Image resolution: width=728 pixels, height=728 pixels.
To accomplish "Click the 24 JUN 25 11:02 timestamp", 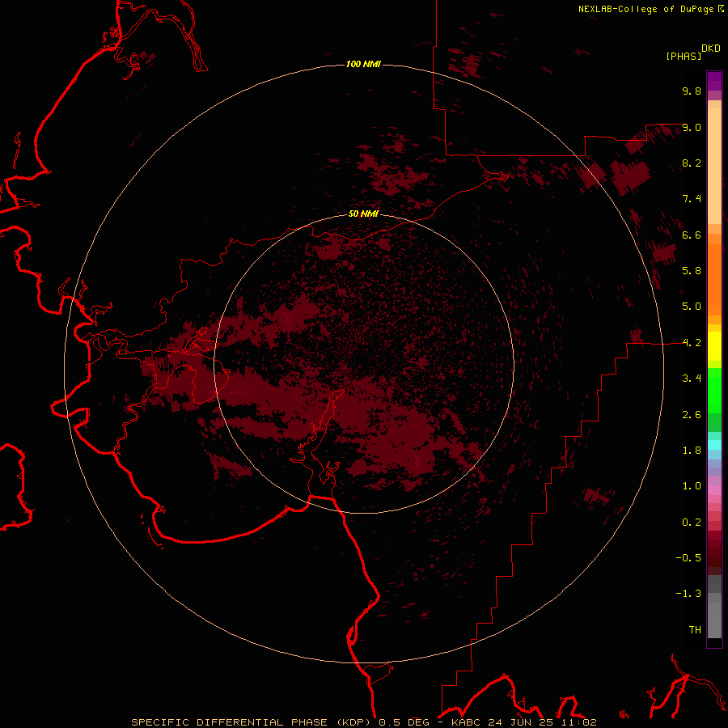I will [x=542, y=722].
